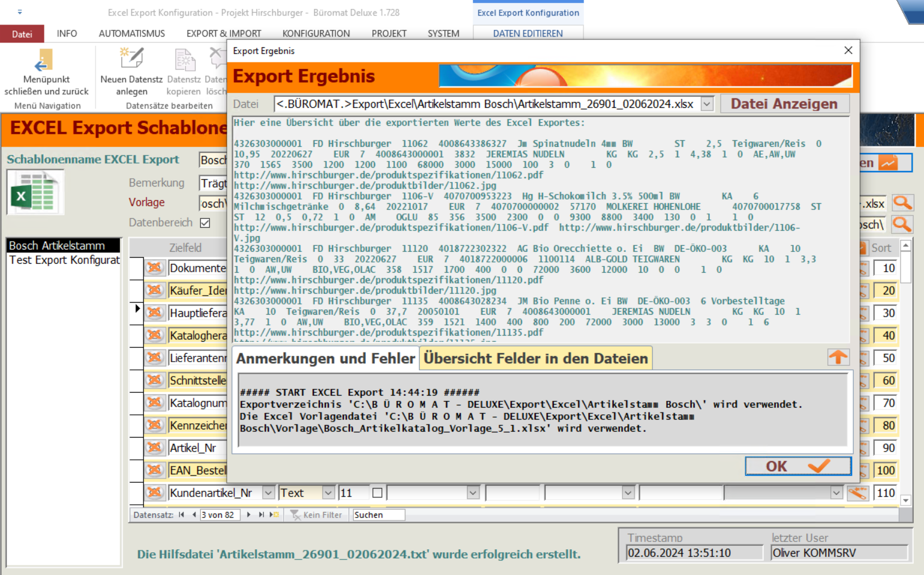Image resolution: width=924 pixels, height=575 pixels.
Task: Expand the Text data type dropdown
Action: pos(328,493)
